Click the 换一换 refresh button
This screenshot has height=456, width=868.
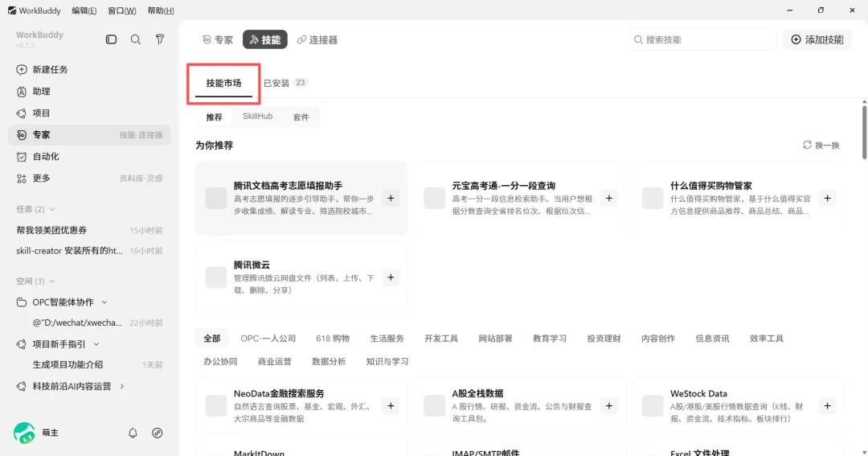point(821,146)
